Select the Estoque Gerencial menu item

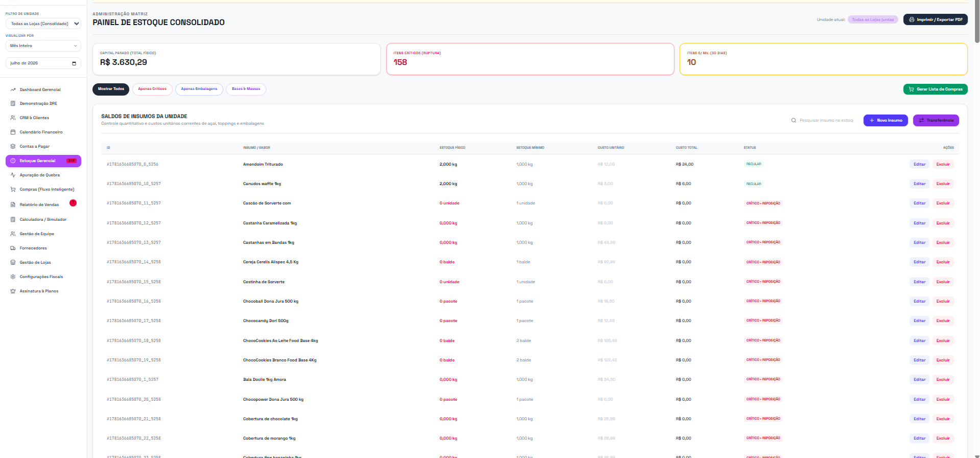click(43, 161)
